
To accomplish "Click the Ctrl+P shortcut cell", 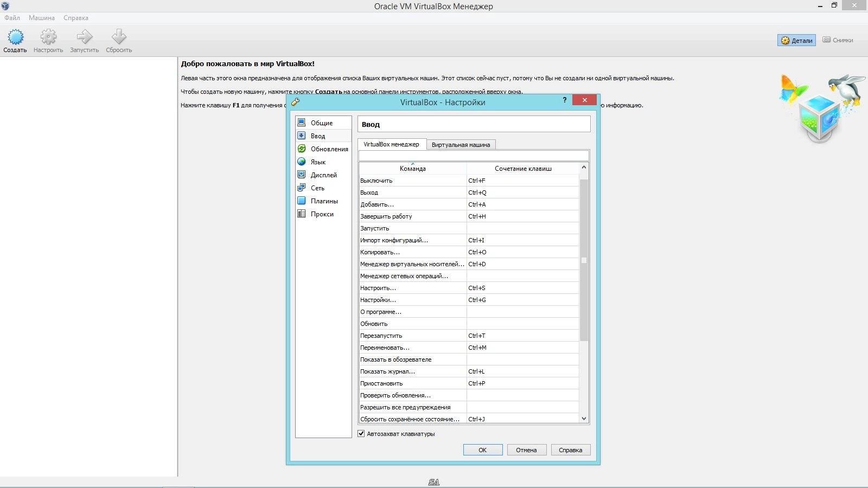I will (523, 383).
